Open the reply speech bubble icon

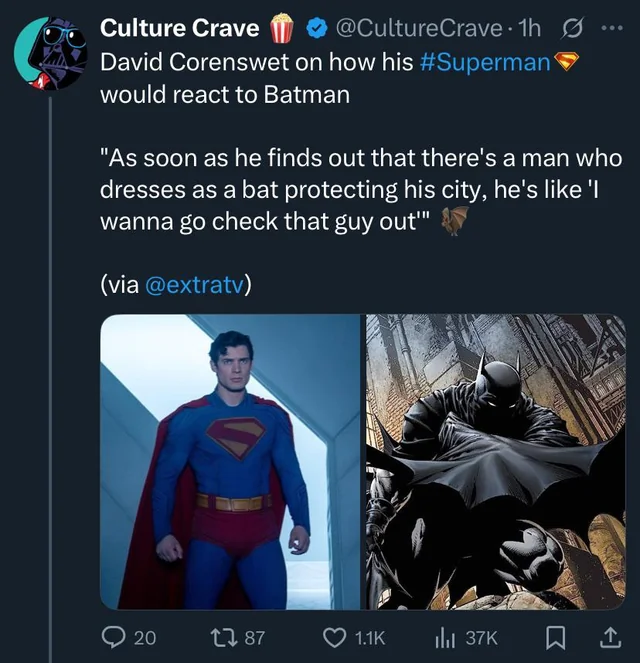coord(112,637)
